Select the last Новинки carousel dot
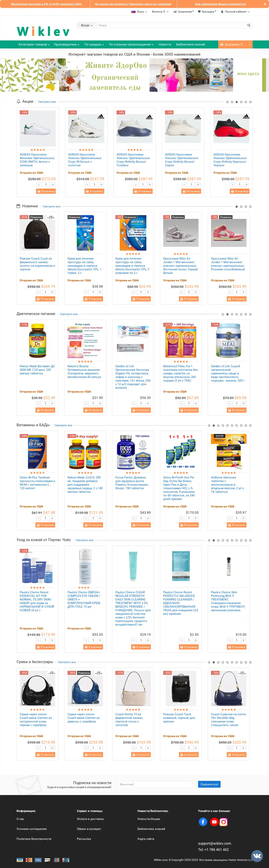Screen dimensions: 269x868 pos(250,207)
